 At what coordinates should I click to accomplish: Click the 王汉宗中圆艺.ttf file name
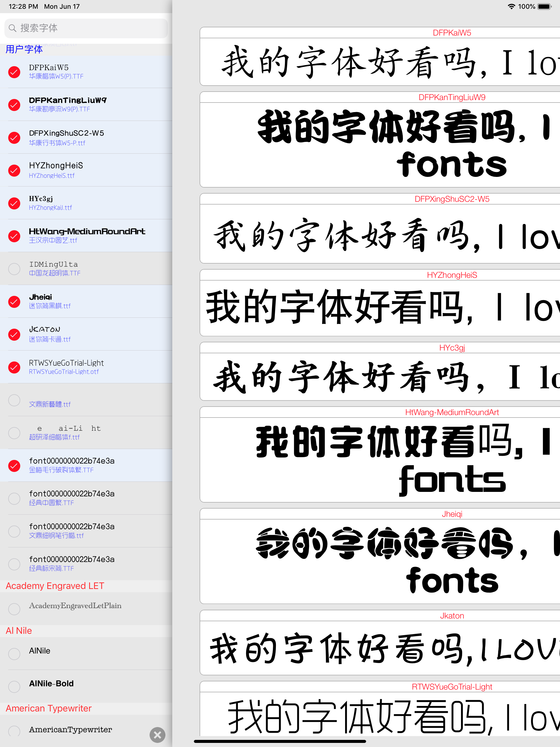click(53, 240)
